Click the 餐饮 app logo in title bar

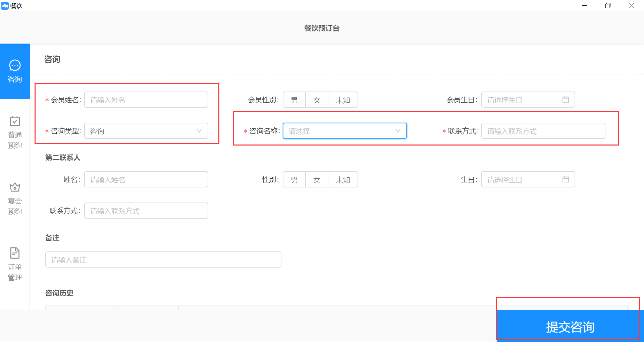[5, 6]
